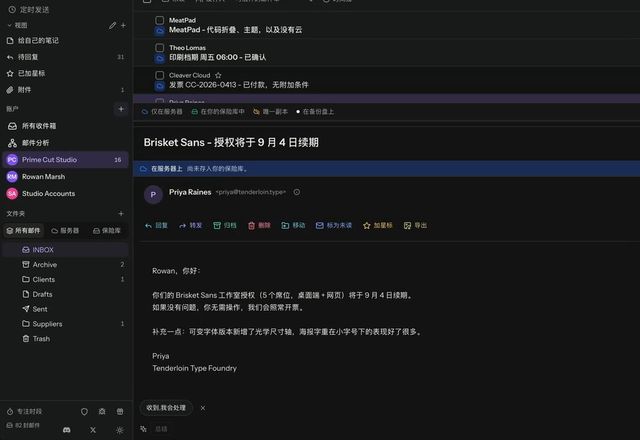This screenshot has width=640, height=440.
Task: Export the email with 导出
Action: pos(415,225)
